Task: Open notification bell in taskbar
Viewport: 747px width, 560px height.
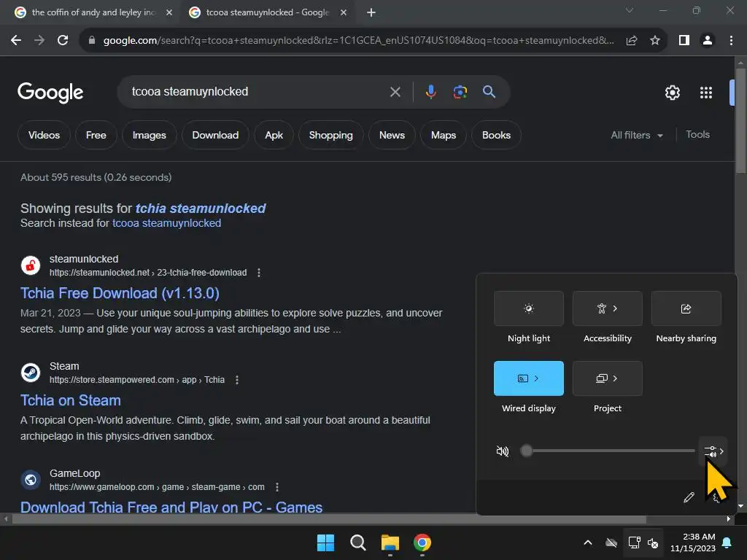Action: point(727,542)
